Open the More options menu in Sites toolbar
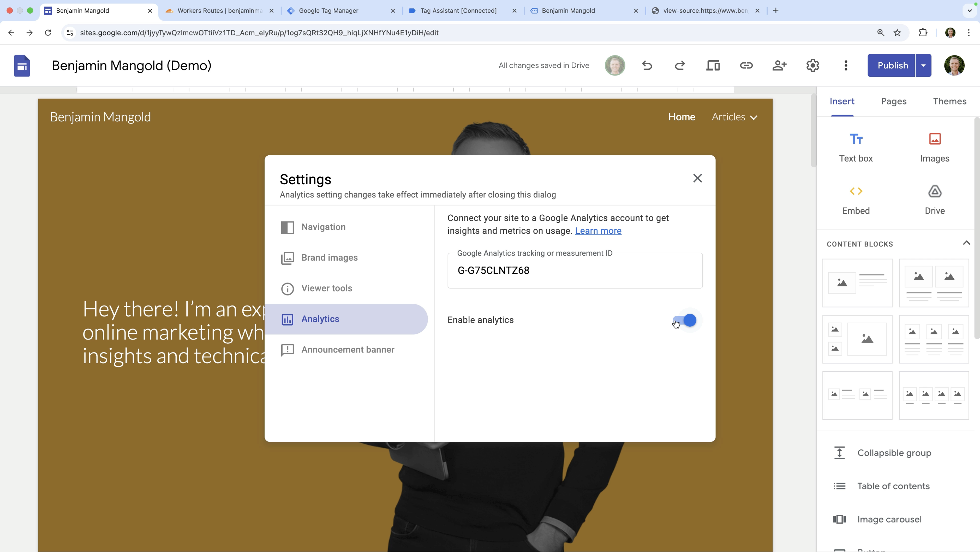This screenshot has height=552, width=980. click(846, 66)
